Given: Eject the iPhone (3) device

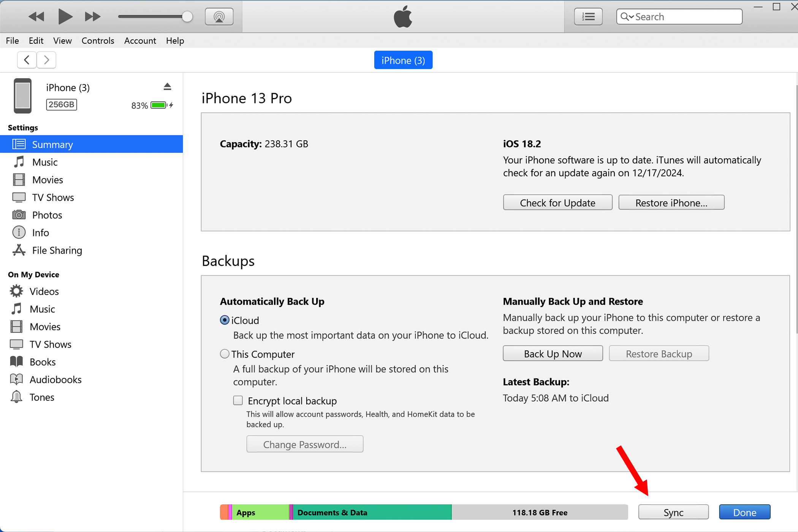Looking at the screenshot, I should click(x=167, y=87).
